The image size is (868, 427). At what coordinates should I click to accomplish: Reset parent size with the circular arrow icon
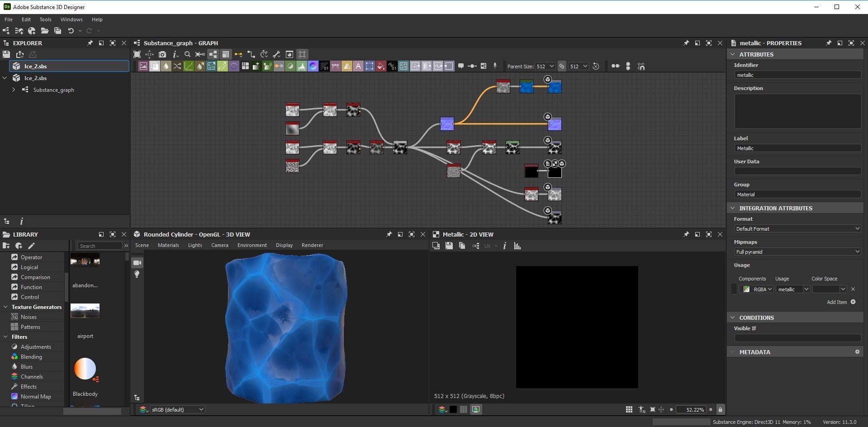tap(596, 66)
